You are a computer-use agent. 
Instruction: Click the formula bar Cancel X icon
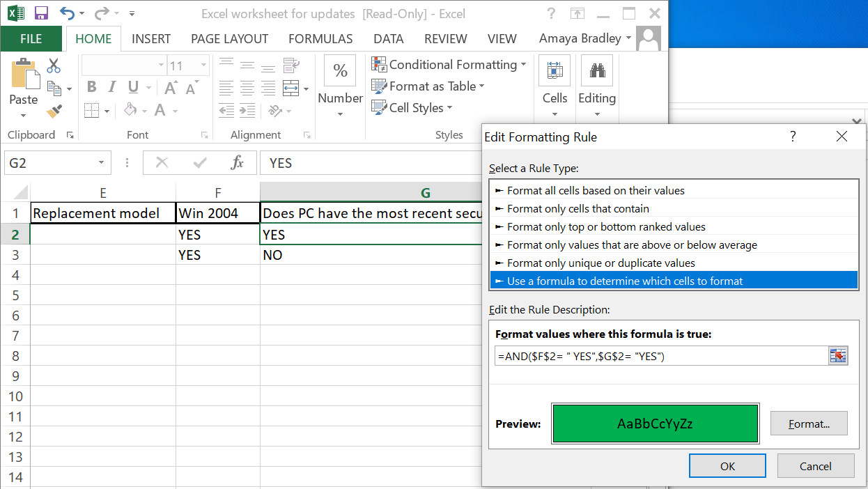[162, 163]
